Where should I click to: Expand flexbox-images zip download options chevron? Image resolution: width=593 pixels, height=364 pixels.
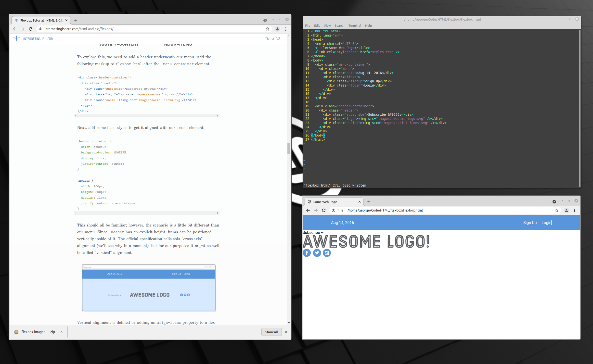click(62, 332)
